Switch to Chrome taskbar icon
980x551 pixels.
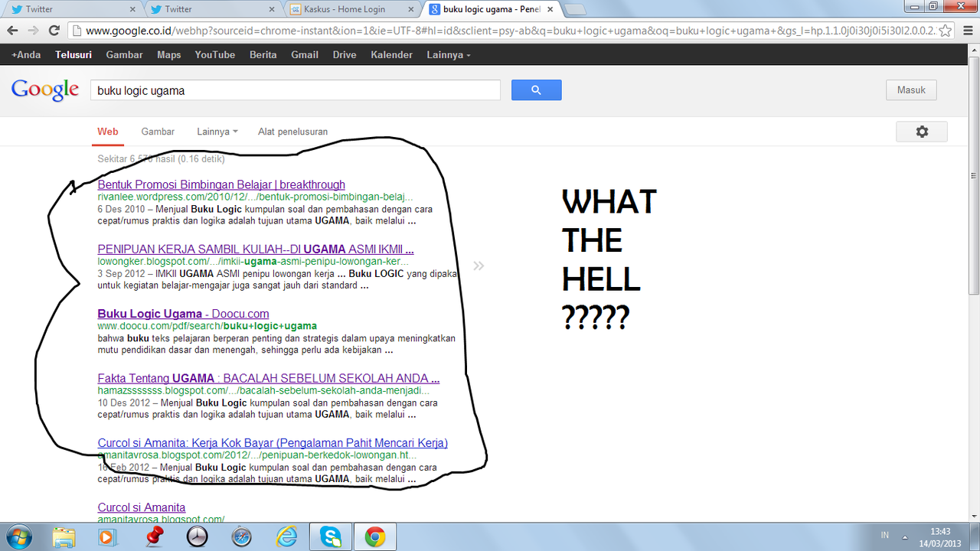[375, 537]
